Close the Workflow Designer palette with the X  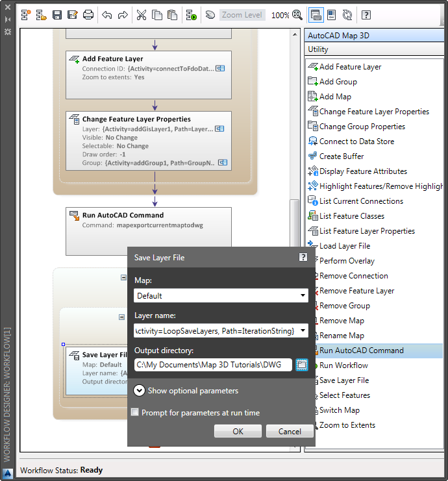(8, 6)
